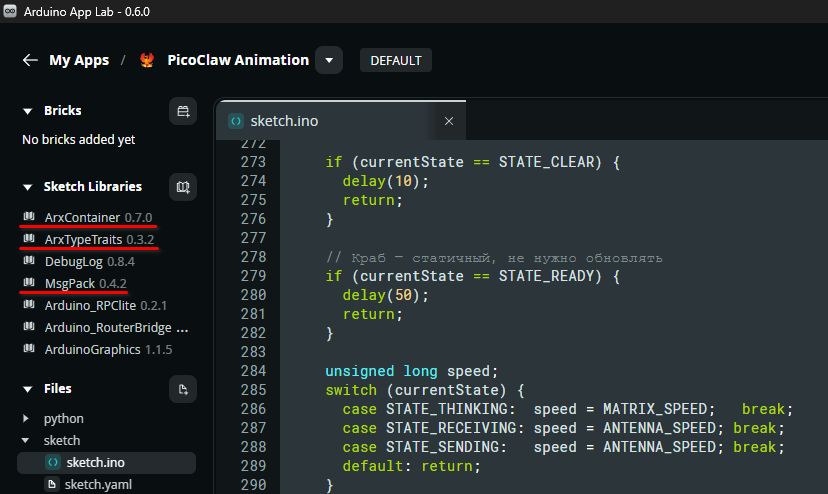The height and width of the screenshot is (494, 828).
Task: Select the DebugLog 0.8.4 library
Action: [x=90, y=262]
